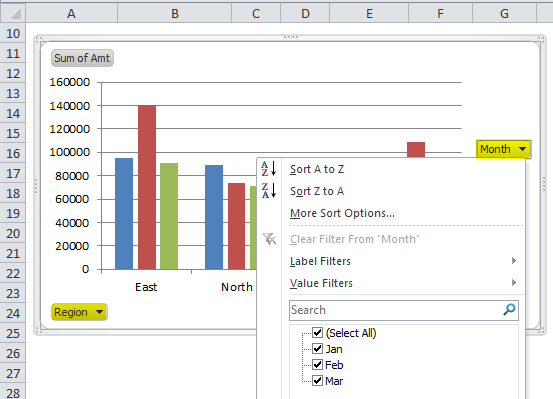Uncheck the Mar checkbox
Screen dimensions: 553x399
pyautogui.click(x=317, y=381)
